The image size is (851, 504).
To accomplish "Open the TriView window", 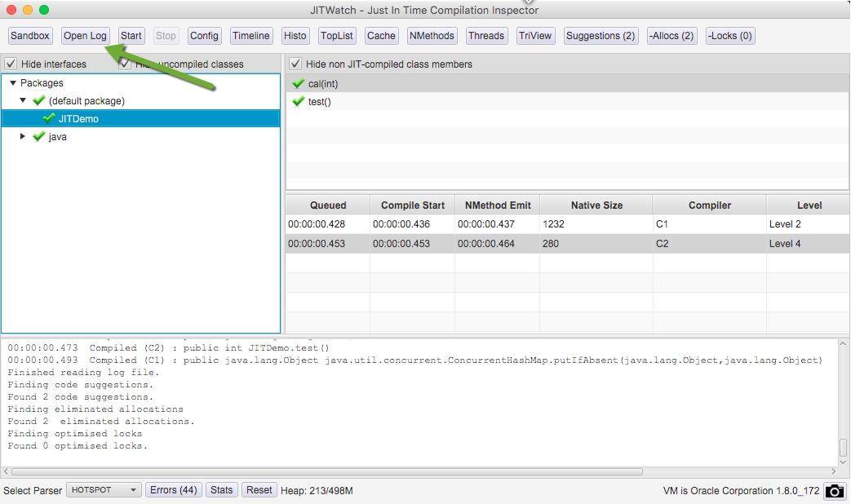I will tap(535, 36).
